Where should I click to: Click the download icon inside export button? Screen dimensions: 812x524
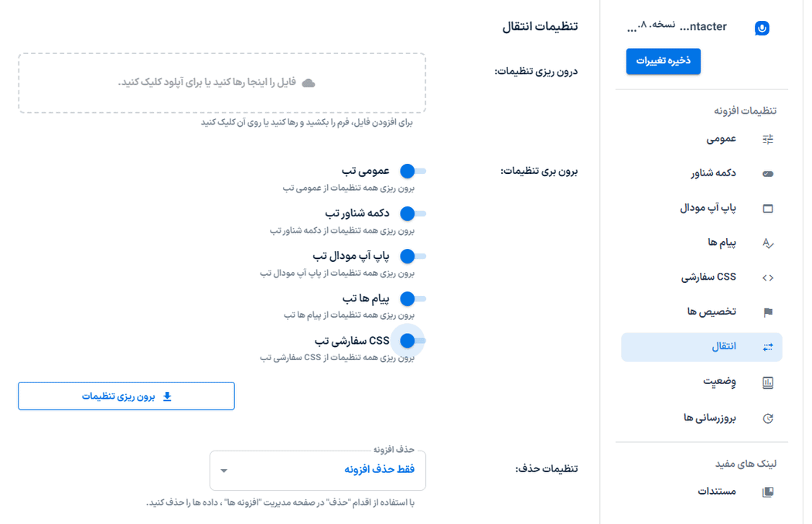tap(166, 396)
